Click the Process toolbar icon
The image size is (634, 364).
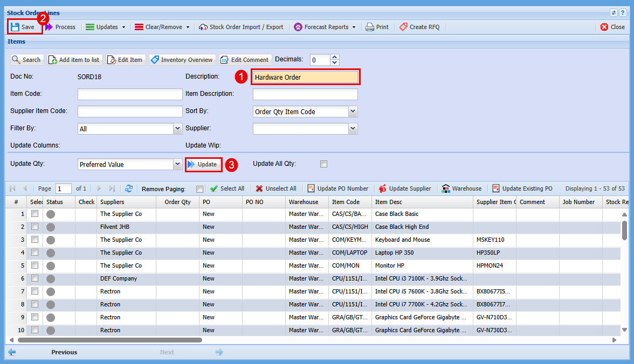pyautogui.click(x=50, y=27)
